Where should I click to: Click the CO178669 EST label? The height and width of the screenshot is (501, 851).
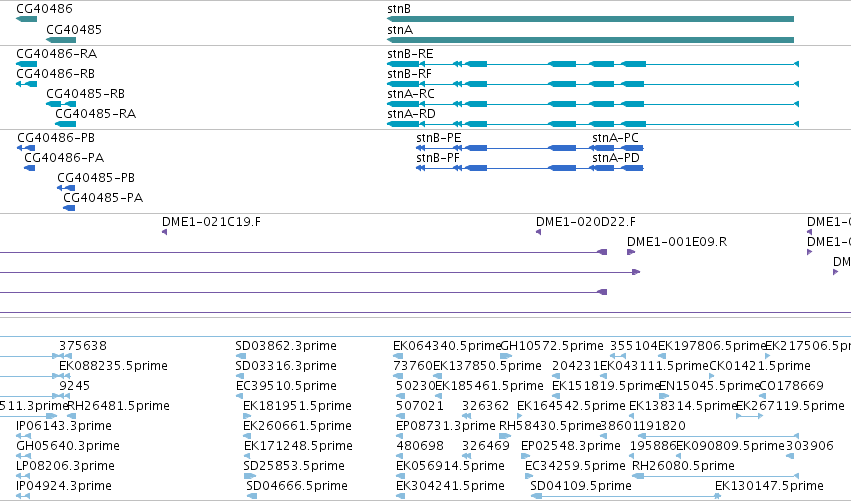click(x=791, y=385)
